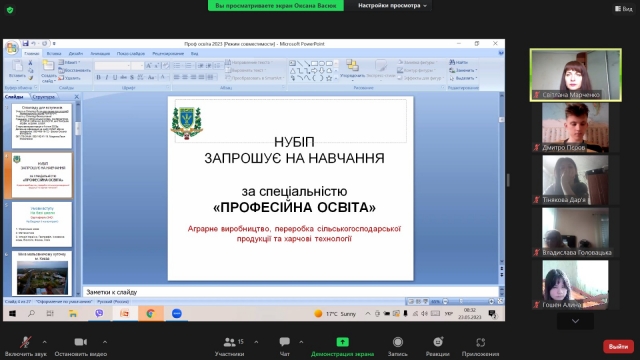Click the green encryption shield icon
Image resolution: width=640 pixels, height=360 pixels.
pos(10,10)
